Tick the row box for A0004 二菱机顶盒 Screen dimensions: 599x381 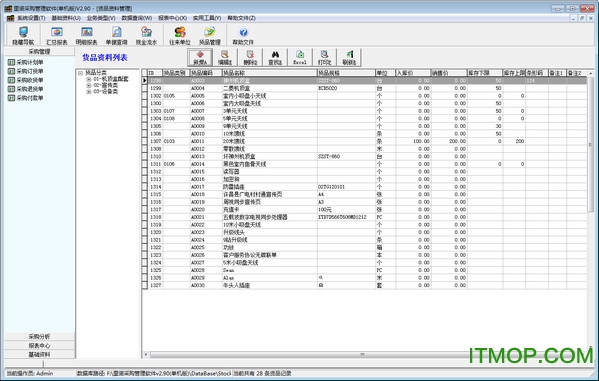[144, 88]
